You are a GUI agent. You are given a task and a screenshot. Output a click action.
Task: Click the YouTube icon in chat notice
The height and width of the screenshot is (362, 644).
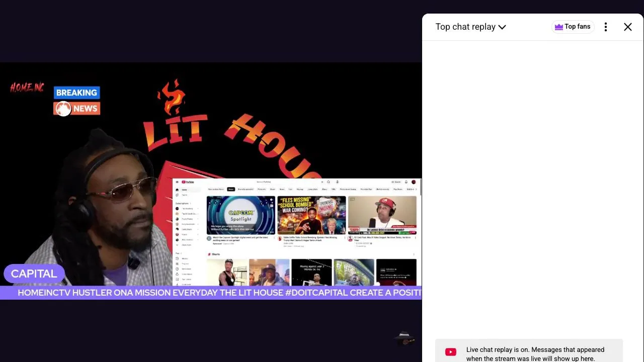[x=451, y=352]
